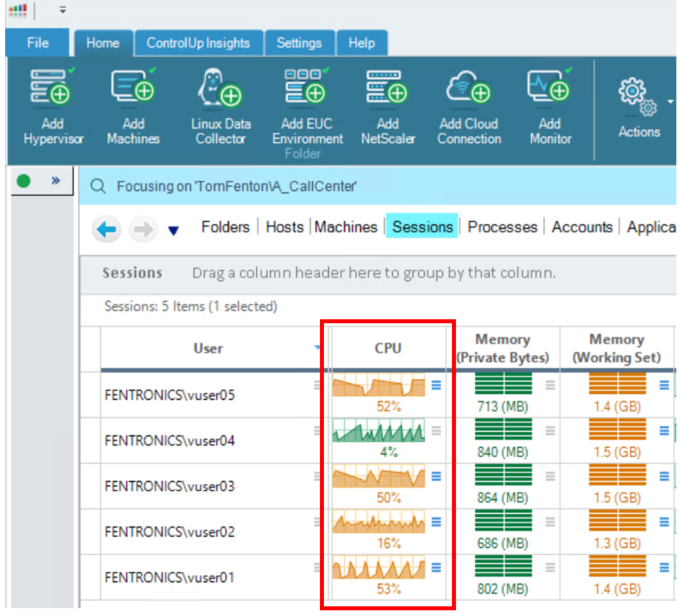Click the vuser01 CPU 53% graph
Image resolution: width=683 pixels, height=616 pixels.
tap(379, 567)
